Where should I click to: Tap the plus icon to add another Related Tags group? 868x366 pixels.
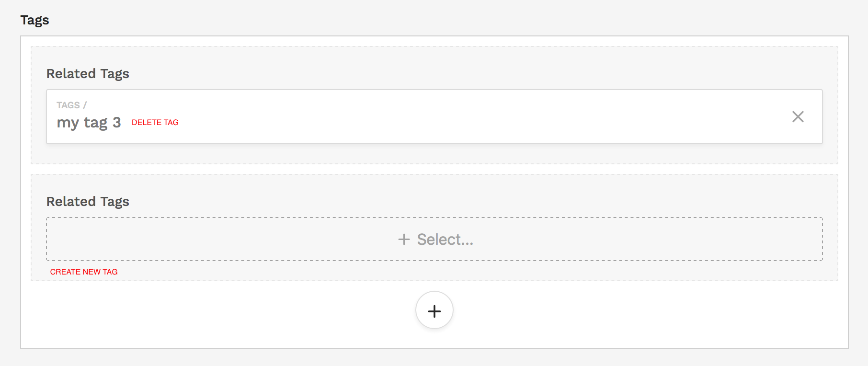(434, 310)
